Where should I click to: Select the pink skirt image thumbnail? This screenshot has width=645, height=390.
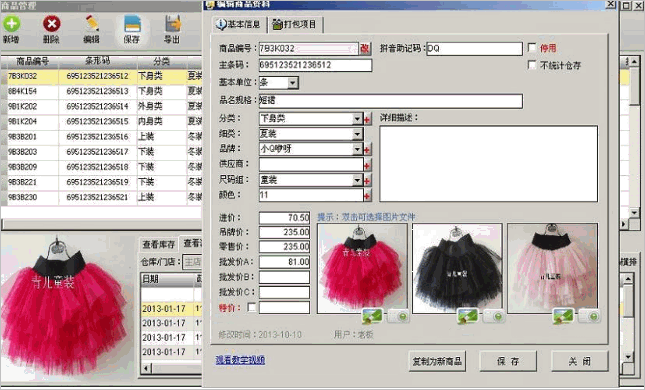click(552, 268)
